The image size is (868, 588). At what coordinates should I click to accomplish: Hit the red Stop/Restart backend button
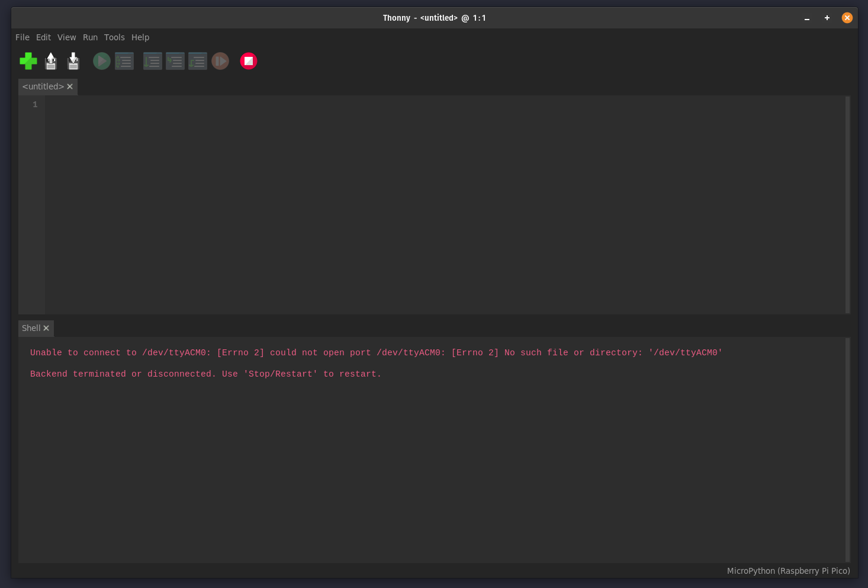249,61
